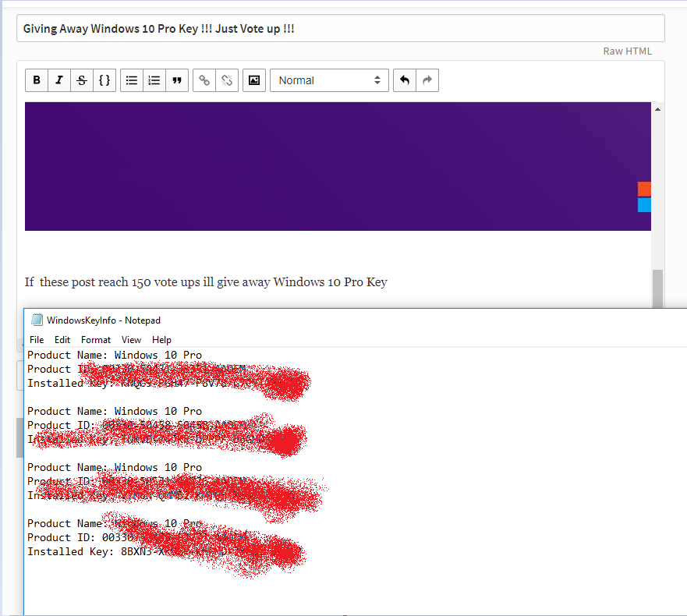This screenshot has width=687, height=616.
Task: Insert image button in toolbar
Action: point(254,80)
